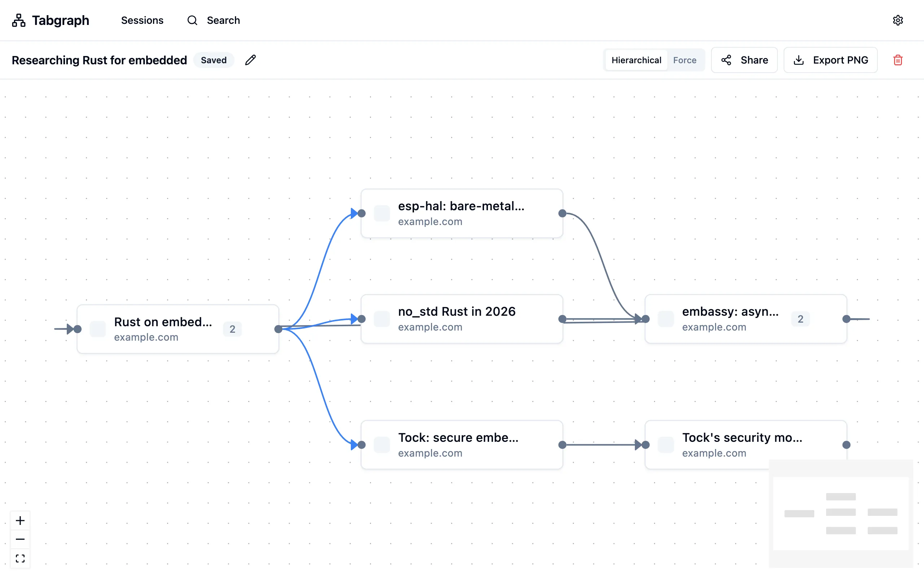Click favicon of 'Rust on embed...' node
This screenshot has height=578, width=924.
click(98, 329)
